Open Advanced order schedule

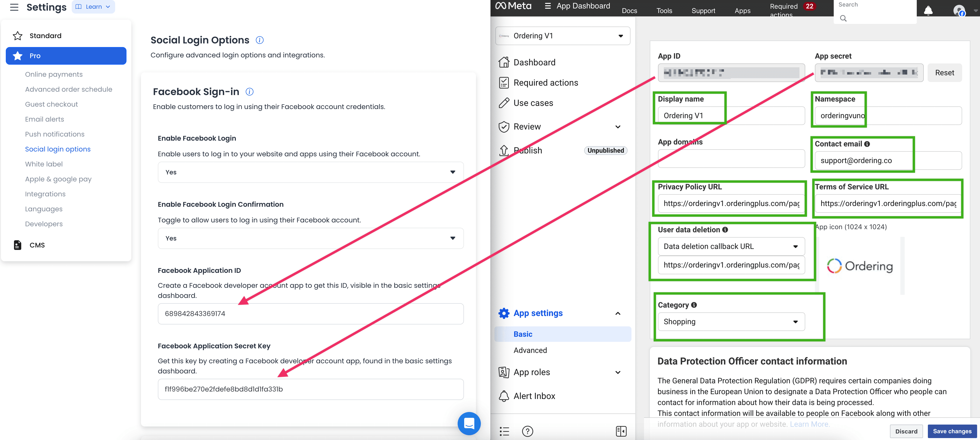pyautogui.click(x=69, y=89)
